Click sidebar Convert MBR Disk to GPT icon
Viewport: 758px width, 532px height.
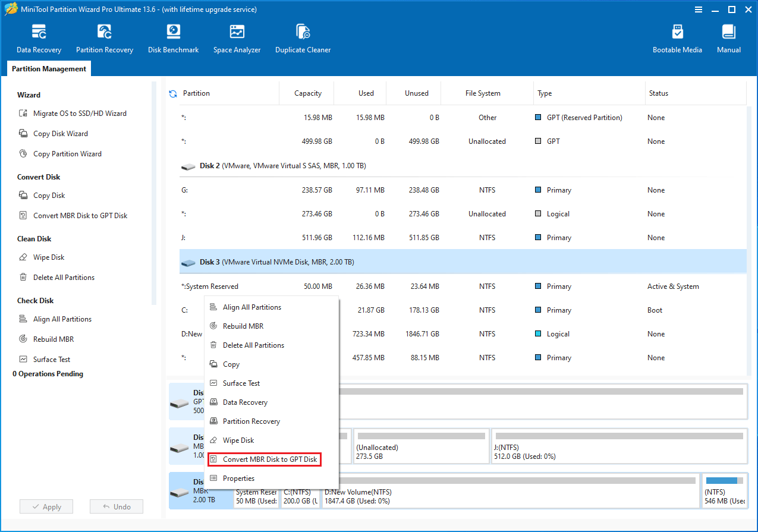[x=23, y=216]
